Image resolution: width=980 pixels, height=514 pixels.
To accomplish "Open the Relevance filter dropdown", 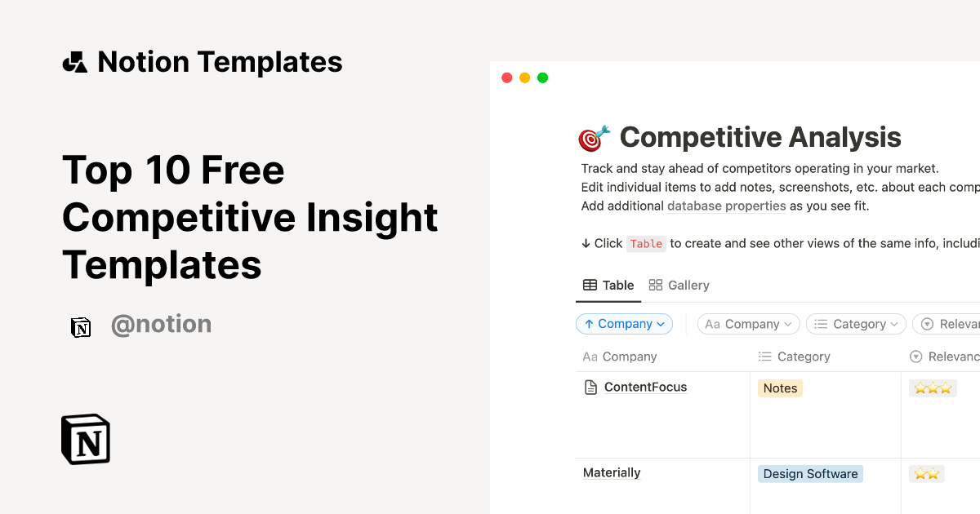I will [x=955, y=324].
